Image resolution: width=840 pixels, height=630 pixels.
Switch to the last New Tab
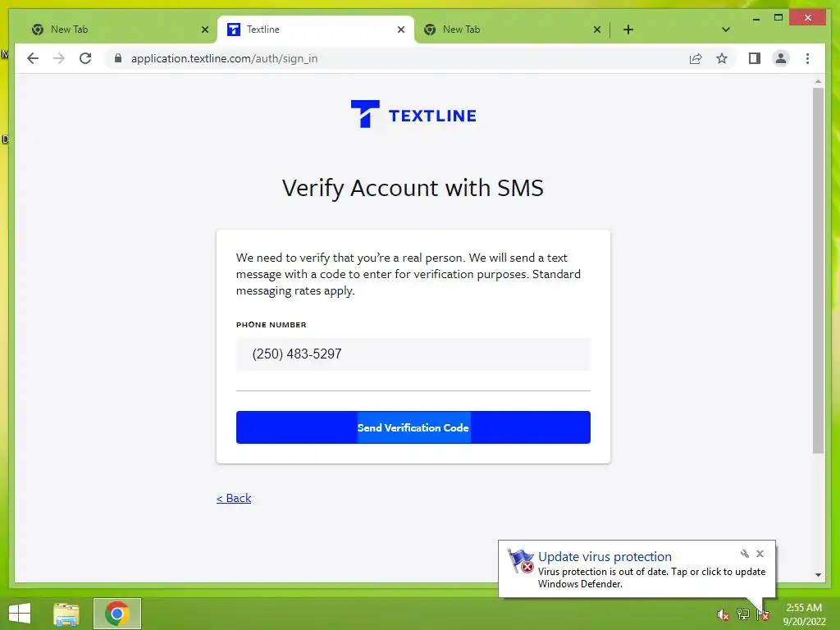coord(512,30)
